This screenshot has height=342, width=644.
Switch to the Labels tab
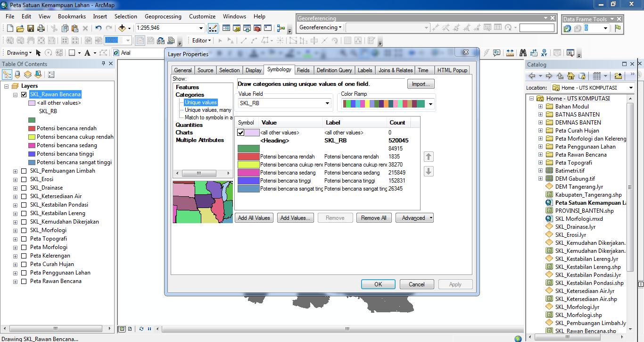365,70
